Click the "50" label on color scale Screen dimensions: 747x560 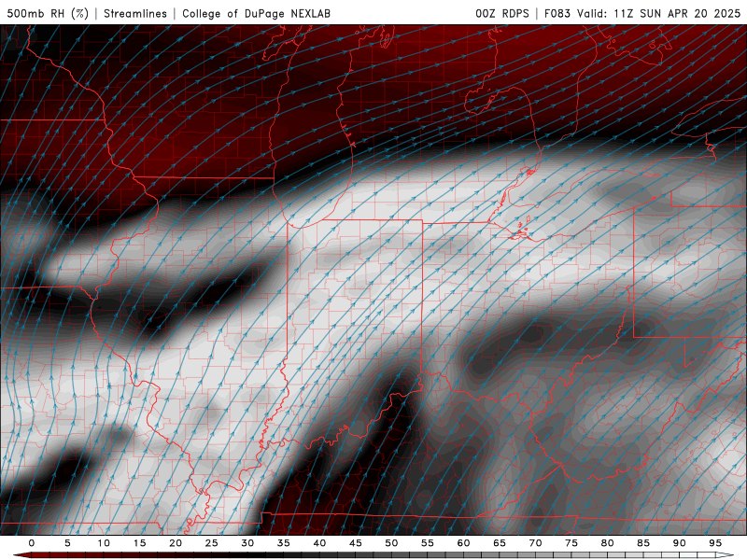click(391, 543)
